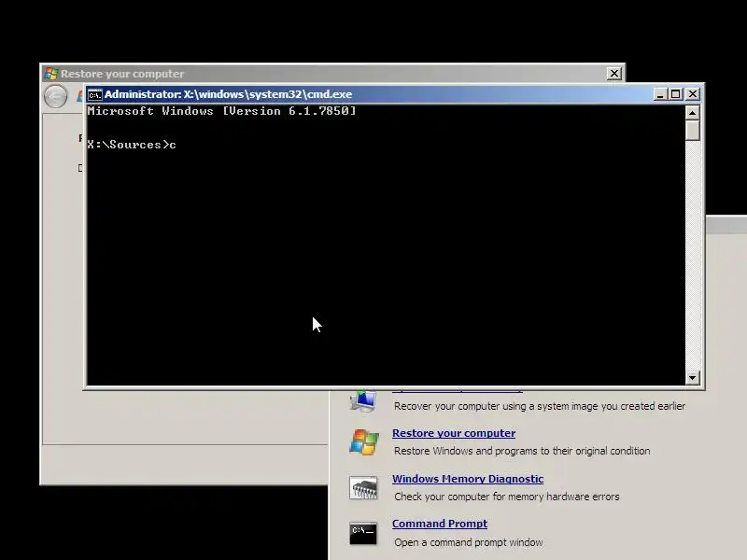Image resolution: width=747 pixels, height=560 pixels.
Task: Open the Windows Memory Diagnostic link
Action: pyautogui.click(x=468, y=479)
